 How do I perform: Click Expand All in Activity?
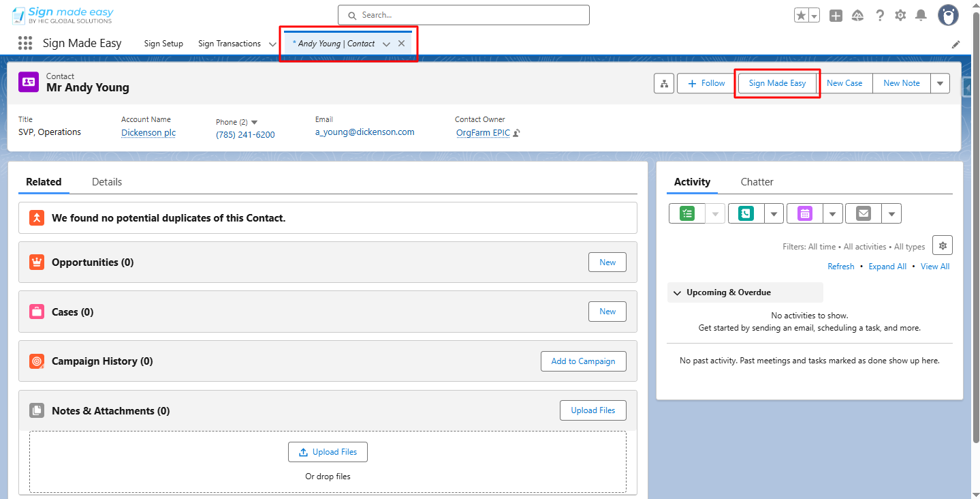(887, 267)
